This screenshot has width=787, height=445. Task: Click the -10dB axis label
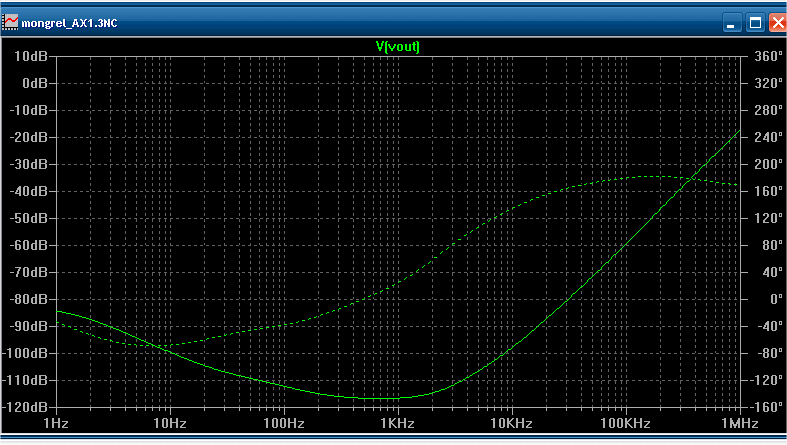[29, 110]
